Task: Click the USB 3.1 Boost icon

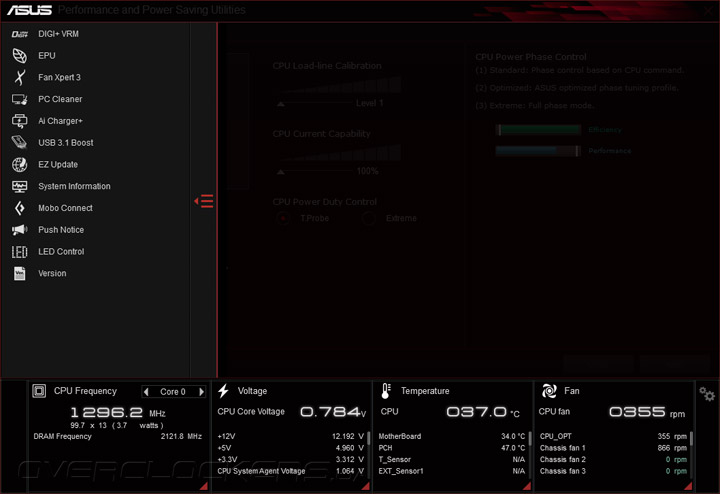Action: click(x=19, y=143)
